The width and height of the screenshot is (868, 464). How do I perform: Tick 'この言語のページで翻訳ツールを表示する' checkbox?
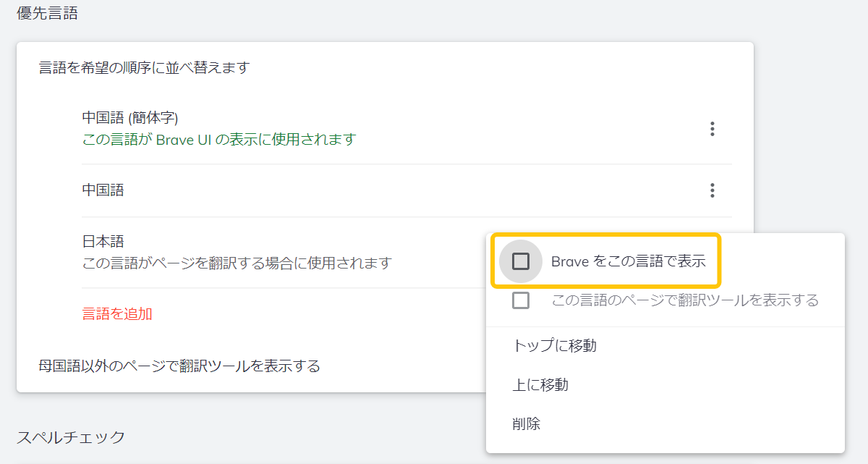tap(521, 300)
